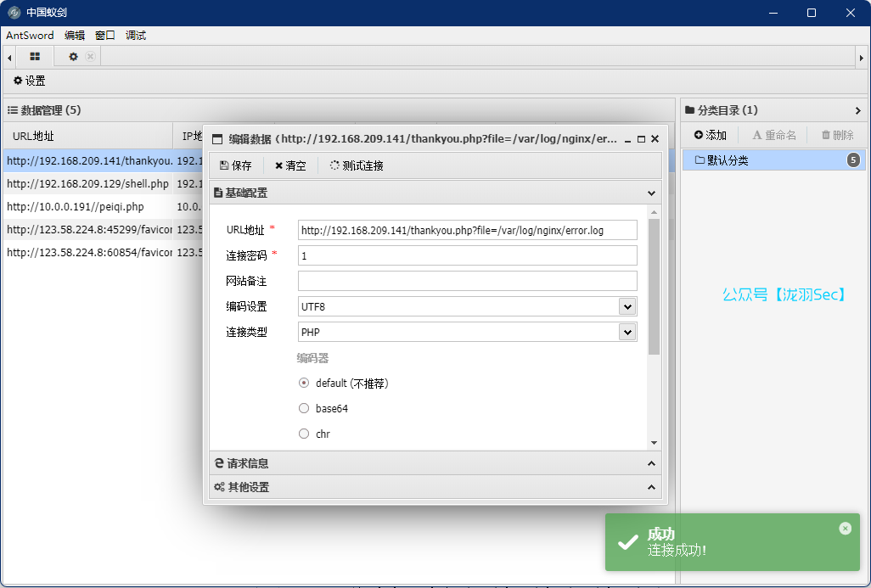The width and height of the screenshot is (871, 588).
Task: Dismiss the green success notification
Action: pos(845,529)
